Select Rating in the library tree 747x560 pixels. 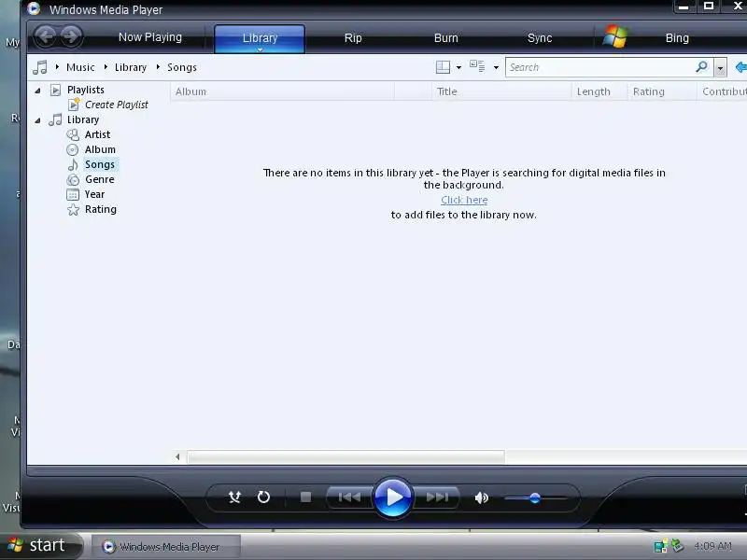(101, 209)
